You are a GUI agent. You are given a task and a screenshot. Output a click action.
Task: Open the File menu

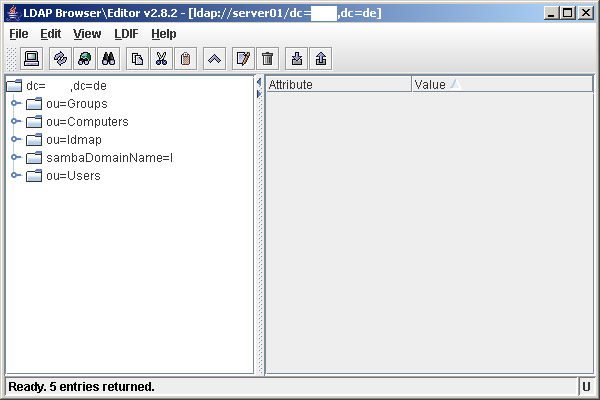click(19, 34)
